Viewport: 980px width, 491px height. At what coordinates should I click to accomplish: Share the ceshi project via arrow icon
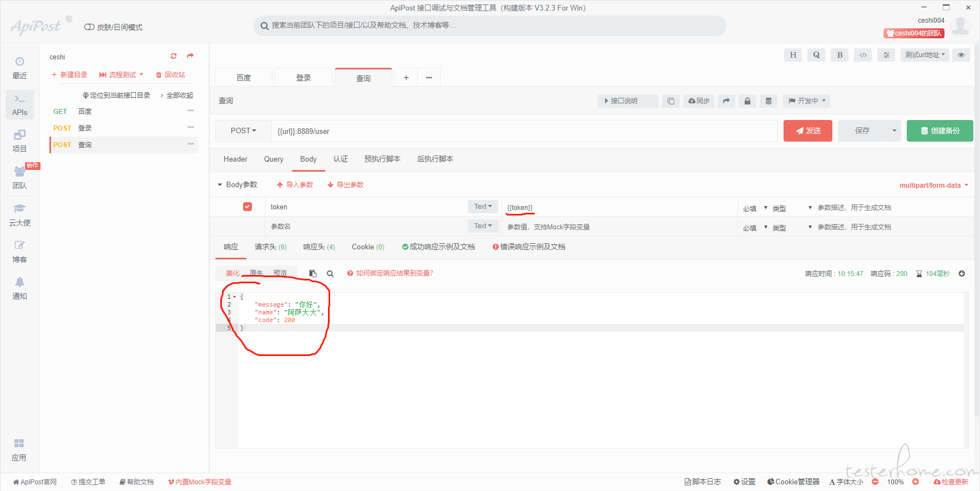(x=190, y=56)
